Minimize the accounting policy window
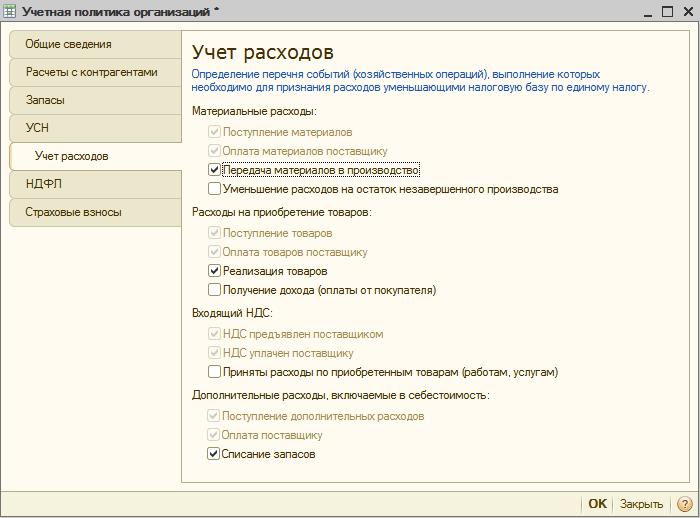 pos(645,11)
